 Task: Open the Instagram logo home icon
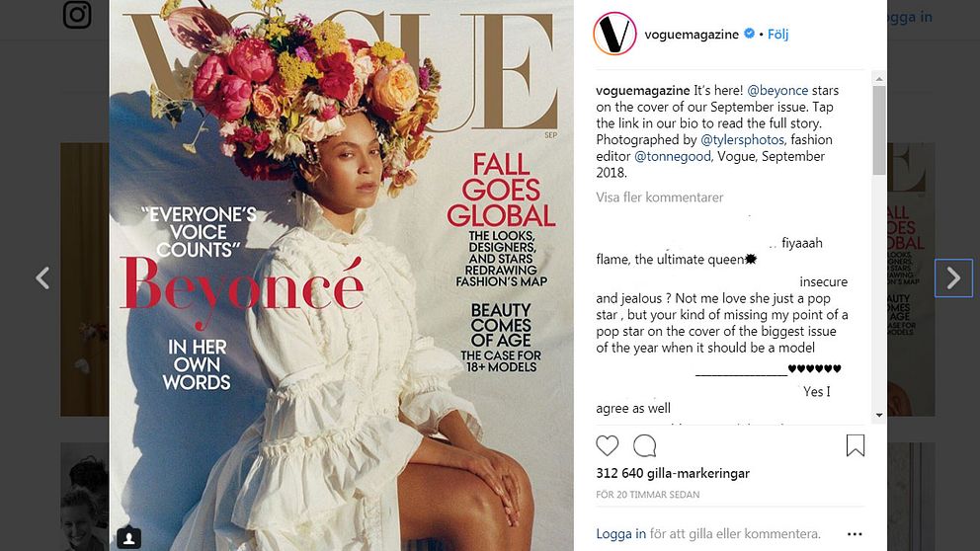(x=77, y=15)
